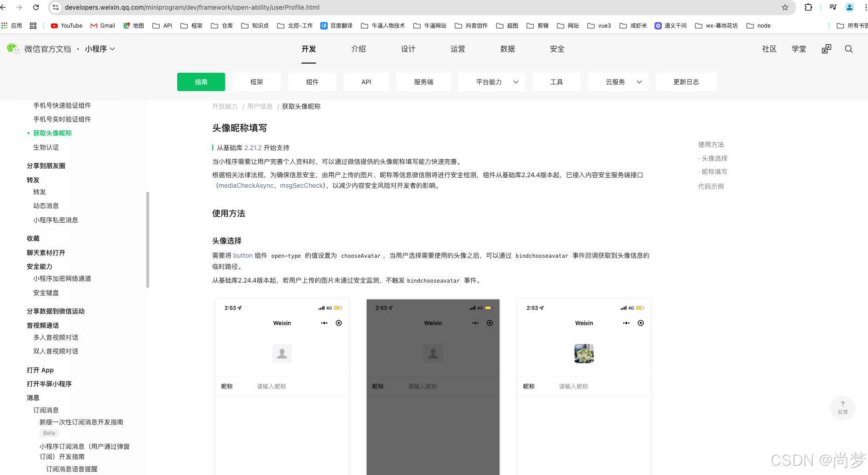Click the browser reload button

point(36,7)
